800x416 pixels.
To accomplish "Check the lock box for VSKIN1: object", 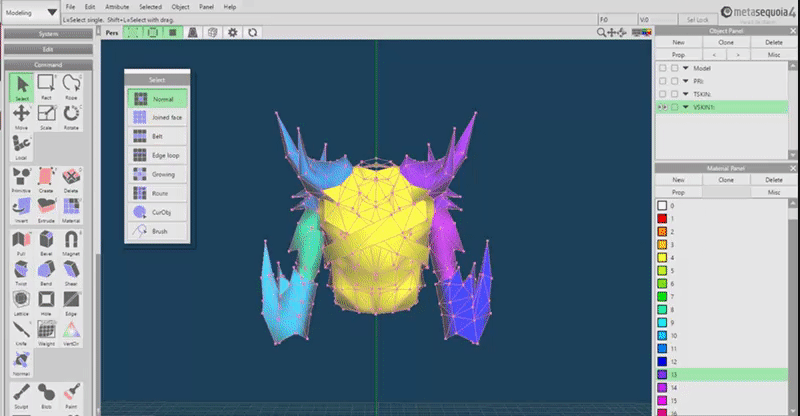I will pyautogui.click(x=674, y=107).
